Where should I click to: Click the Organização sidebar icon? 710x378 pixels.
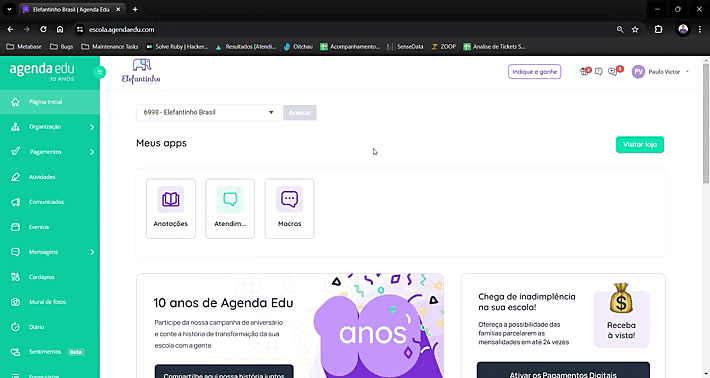[x=15, y=127]
